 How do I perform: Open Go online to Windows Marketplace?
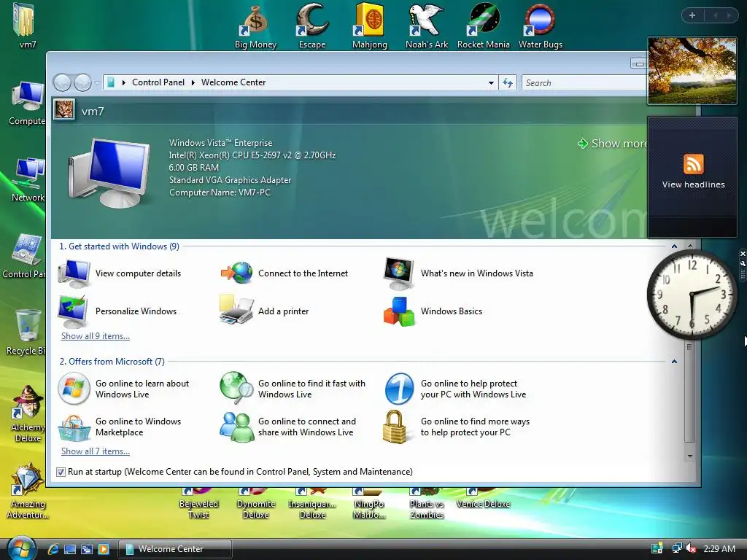(120, 427)
